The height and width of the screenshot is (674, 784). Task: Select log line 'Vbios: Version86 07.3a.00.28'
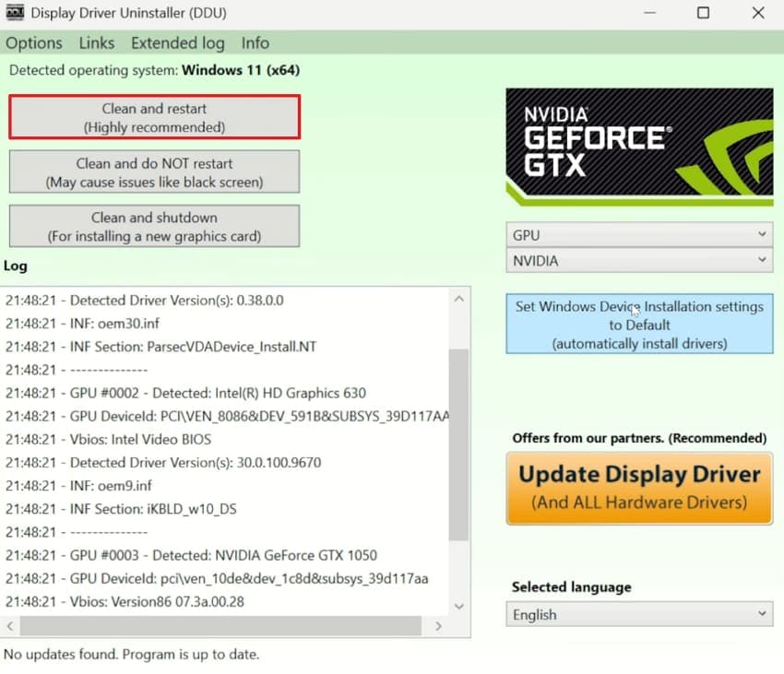pos(125,601)
